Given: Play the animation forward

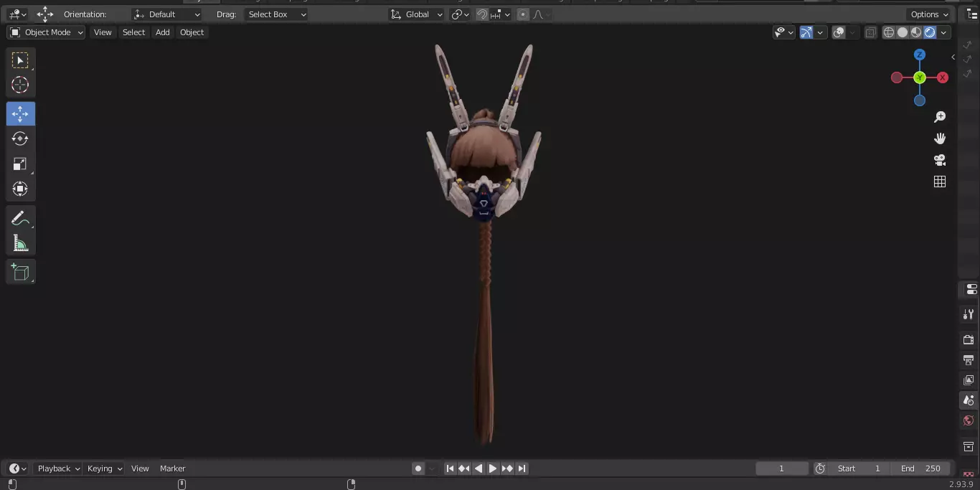Looking at the screenshot, I should coord(493,468).
